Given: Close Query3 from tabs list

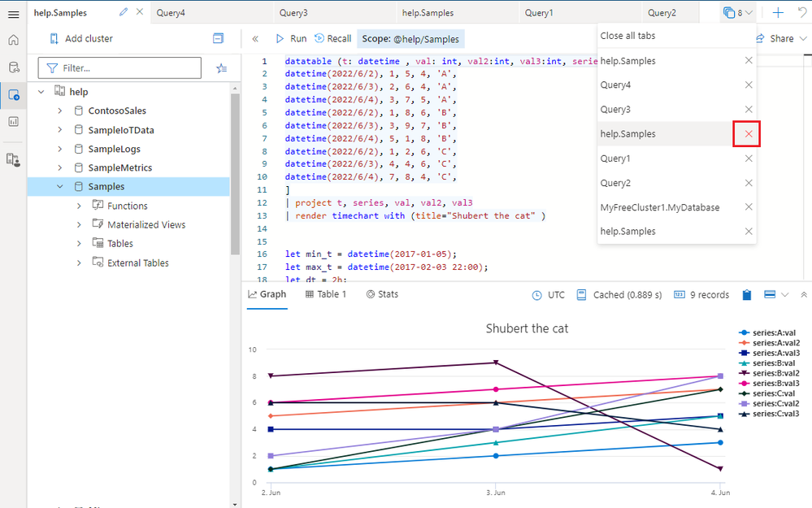Looking at the screenshot, I should coord(749,109).
